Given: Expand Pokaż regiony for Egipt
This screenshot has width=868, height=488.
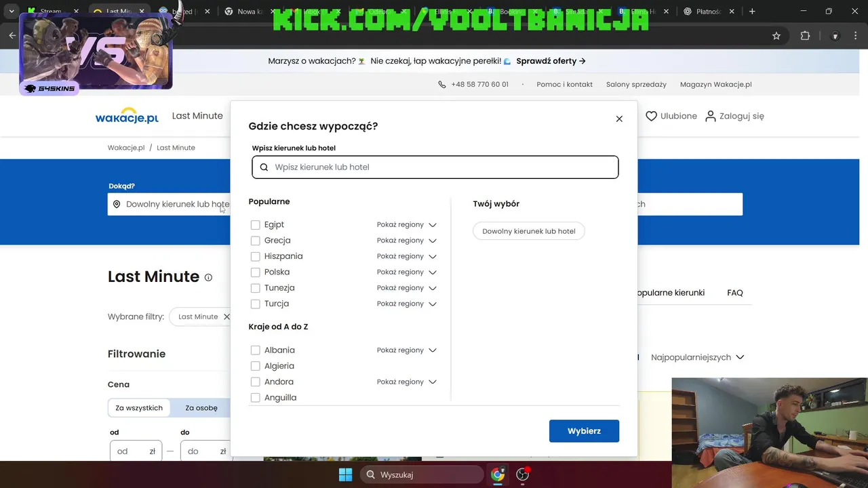Looking at the screenshot, I should point(407,225).
